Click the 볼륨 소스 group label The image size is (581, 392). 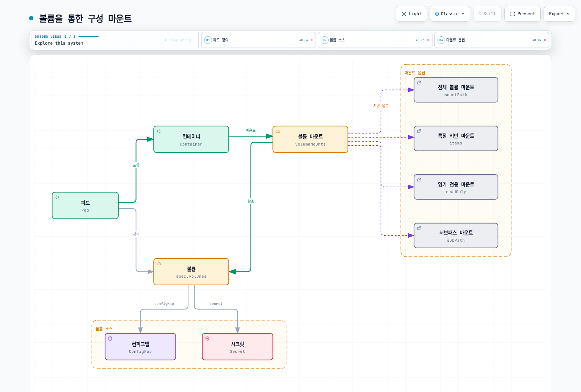pyautogui.click(x=104, y=329)
